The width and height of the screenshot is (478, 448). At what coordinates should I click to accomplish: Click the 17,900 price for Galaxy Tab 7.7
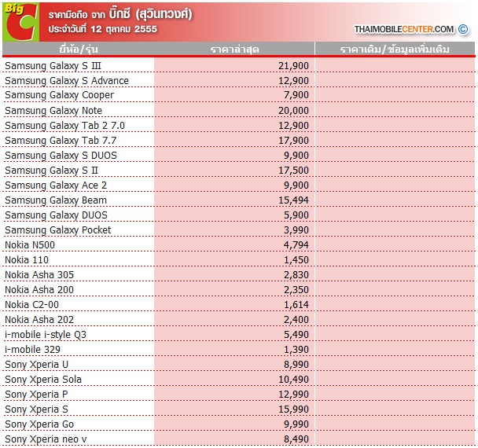coord(293,141)
